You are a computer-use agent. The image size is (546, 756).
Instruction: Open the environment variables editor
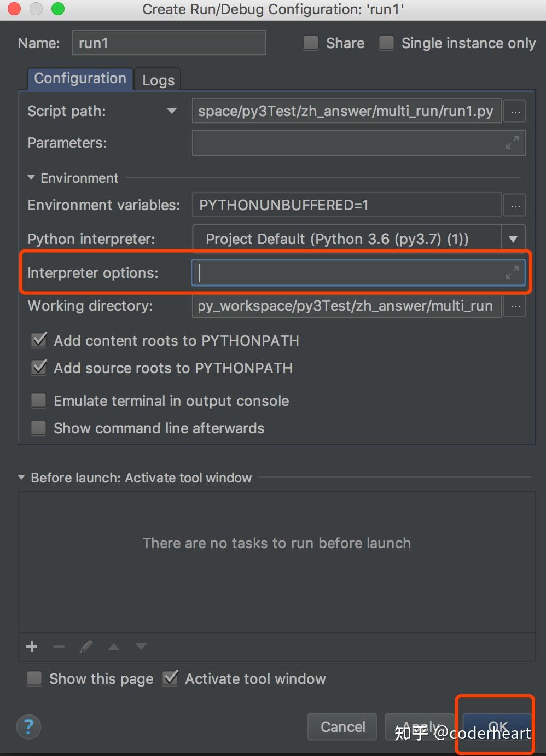point(515,206)
